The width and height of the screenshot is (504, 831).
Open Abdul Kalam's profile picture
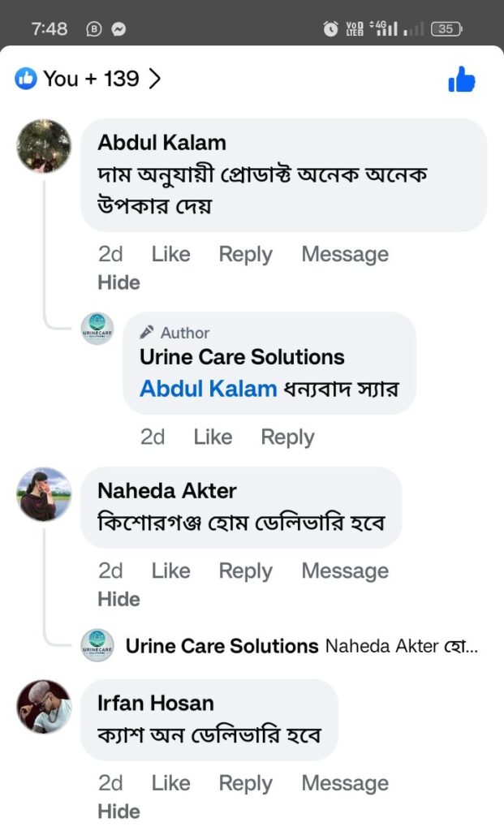tap(44, 146)
